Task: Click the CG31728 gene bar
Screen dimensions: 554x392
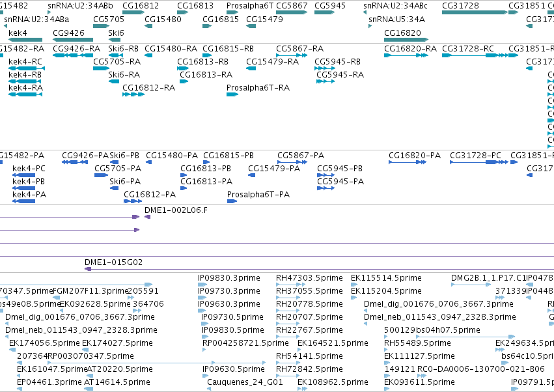Action: coord(475,12)
